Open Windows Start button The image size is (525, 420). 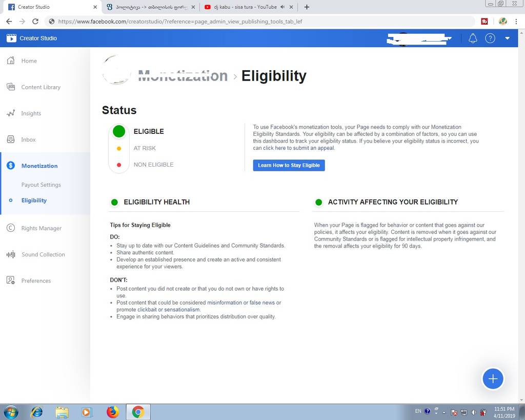tap(10, 412)
